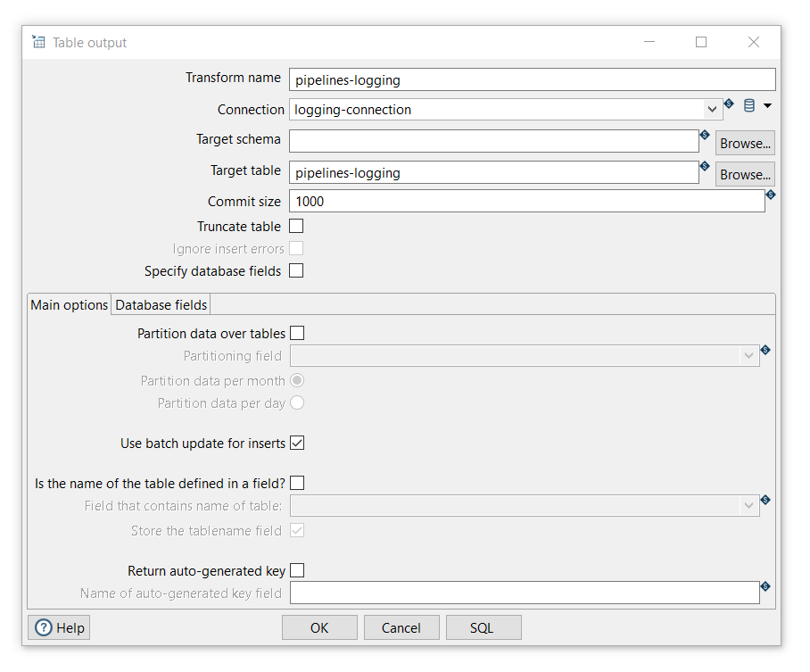Expand the small arrow menu beside database icon

pyautogui.click(x=767, y=106)
